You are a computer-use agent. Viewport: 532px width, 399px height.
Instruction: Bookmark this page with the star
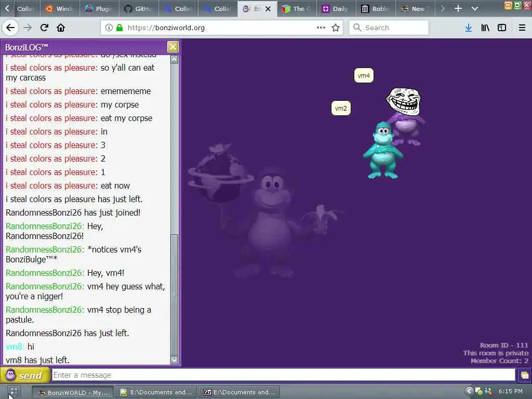coord(336,28)
